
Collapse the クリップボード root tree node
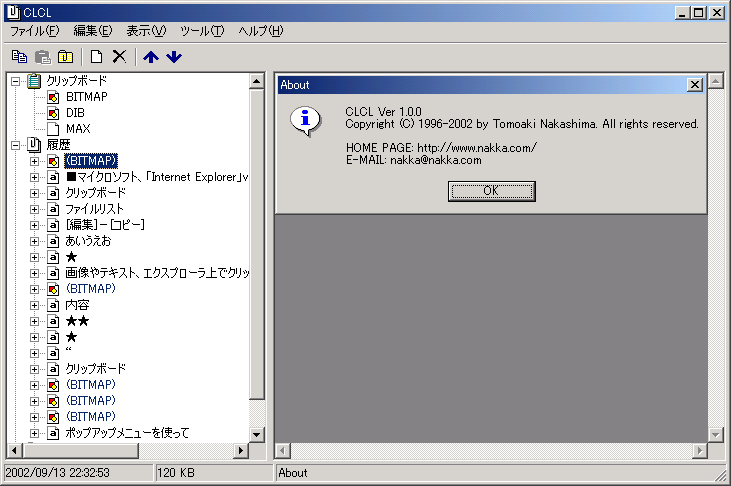point(15,81)
